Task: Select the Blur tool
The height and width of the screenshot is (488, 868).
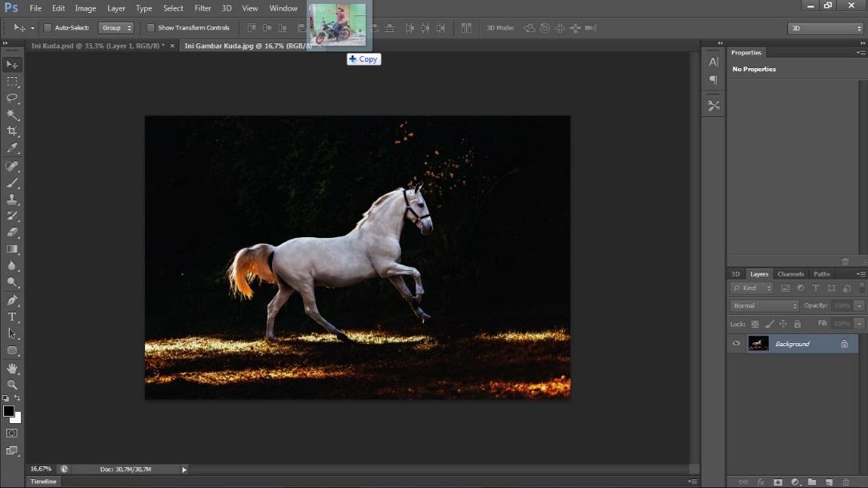Action: click(12, 266)
